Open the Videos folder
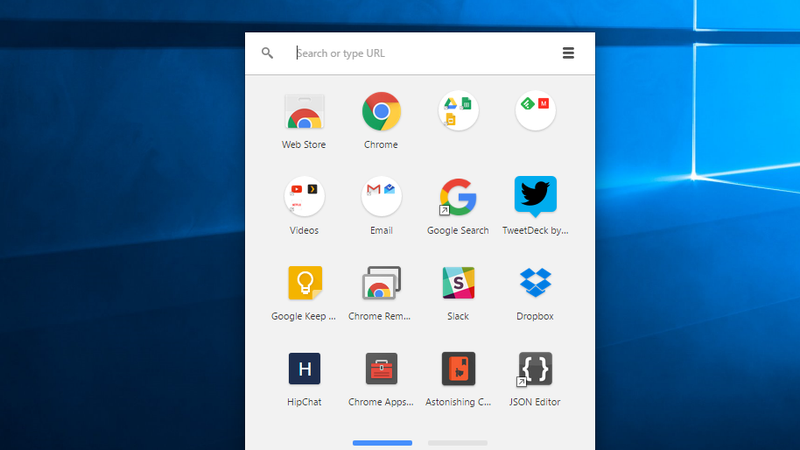Screen dimensions: 800x450 (304, 196)
